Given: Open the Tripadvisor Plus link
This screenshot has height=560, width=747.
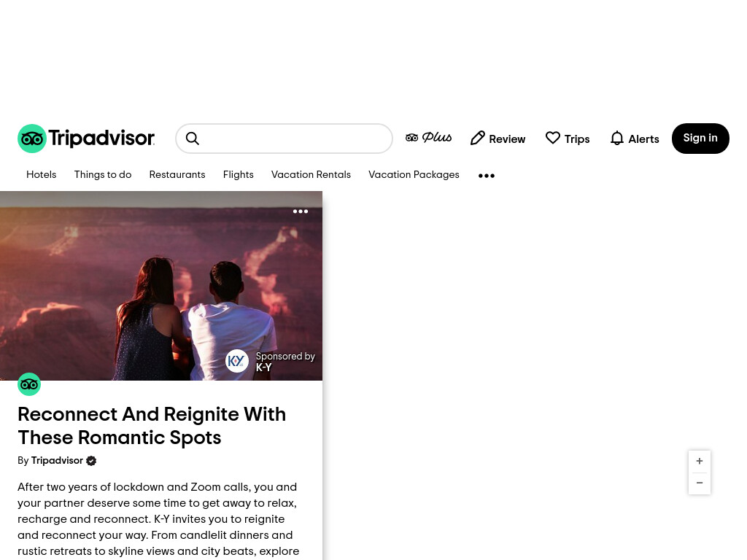Looking at the screenshot, I should click(x=428, y=138).
